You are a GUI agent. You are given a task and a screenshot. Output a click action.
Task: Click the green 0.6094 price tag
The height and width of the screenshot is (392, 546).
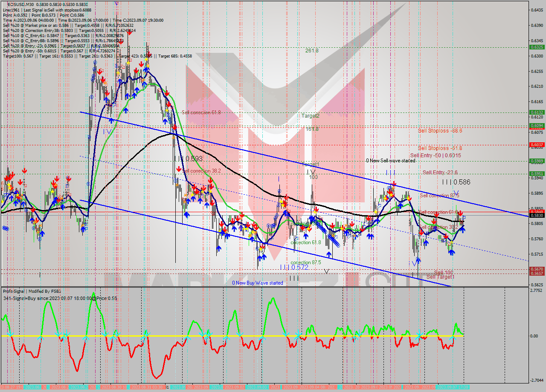tap(536, 126)
